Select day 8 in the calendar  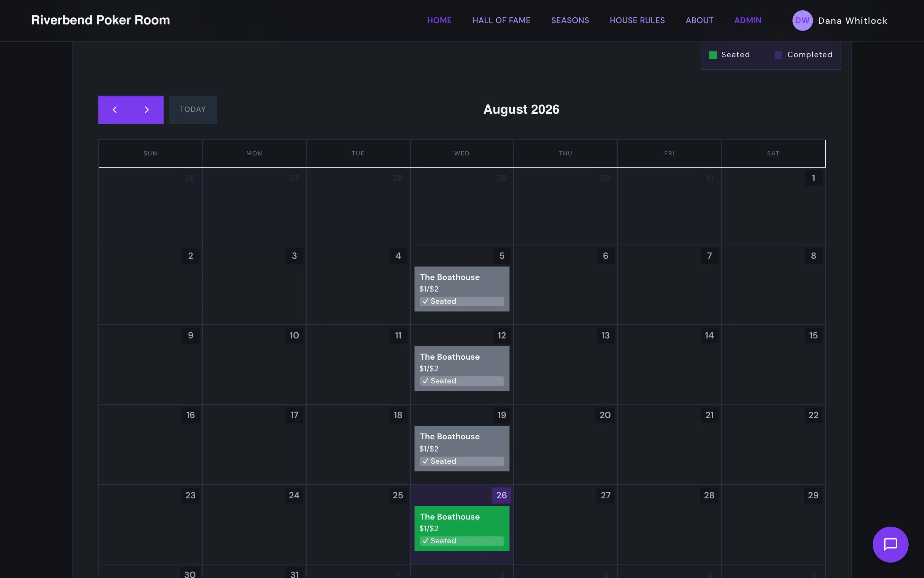click(x=813, y=256)
